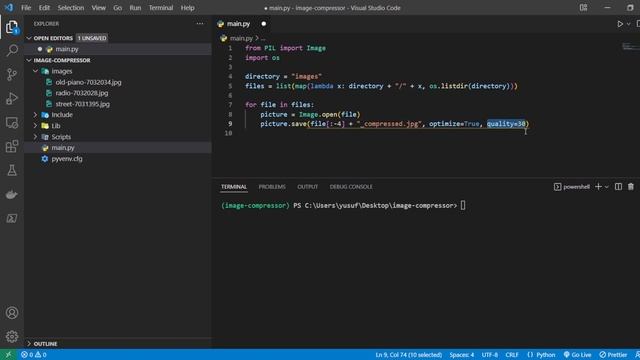Open the Terminal menu
Viewport: 640px width, 360px height.
click(x=161, y=8)
